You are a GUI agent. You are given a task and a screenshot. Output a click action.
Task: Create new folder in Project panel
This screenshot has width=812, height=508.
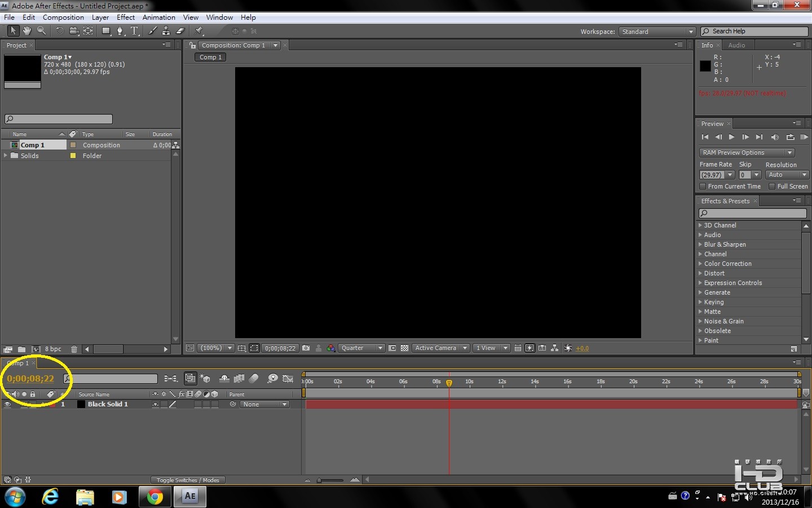[x=21, y=349]
